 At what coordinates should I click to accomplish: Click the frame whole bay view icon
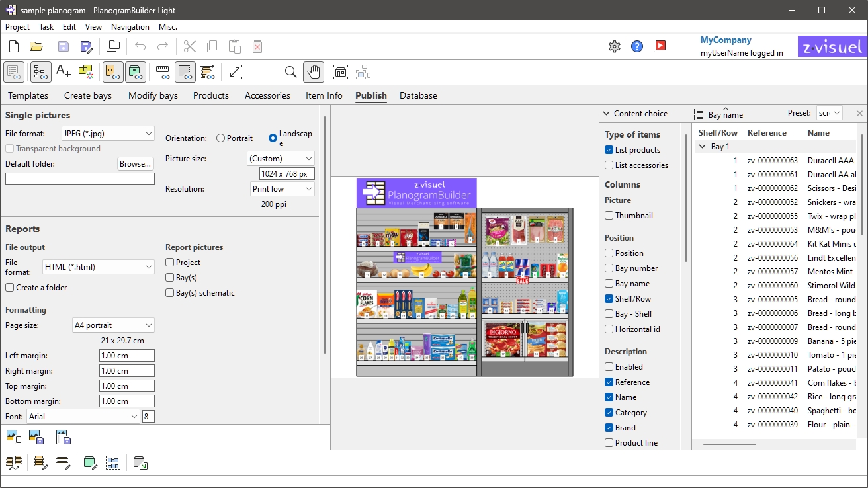(x=340, y=71)
